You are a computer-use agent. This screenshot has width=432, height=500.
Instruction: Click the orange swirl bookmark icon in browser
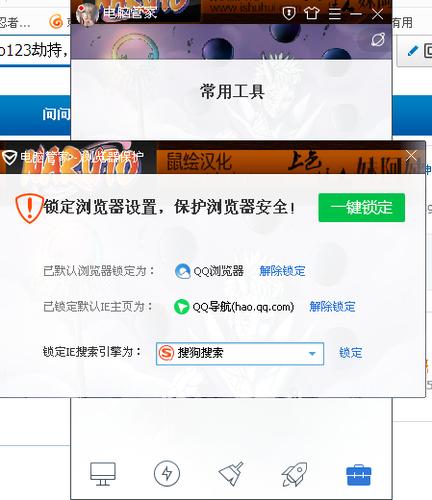tap(56, 22)
